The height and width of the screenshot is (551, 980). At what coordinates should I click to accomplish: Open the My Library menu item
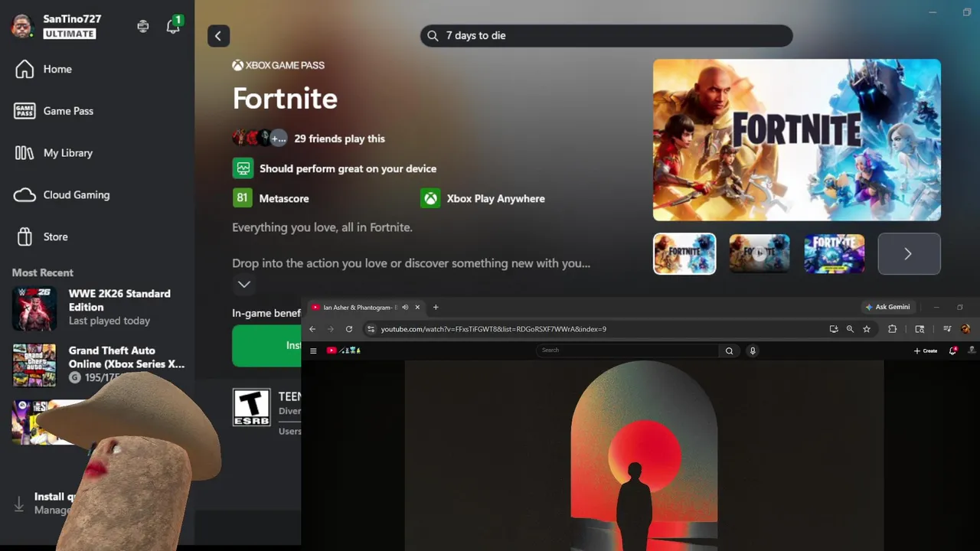coord(67,153)
